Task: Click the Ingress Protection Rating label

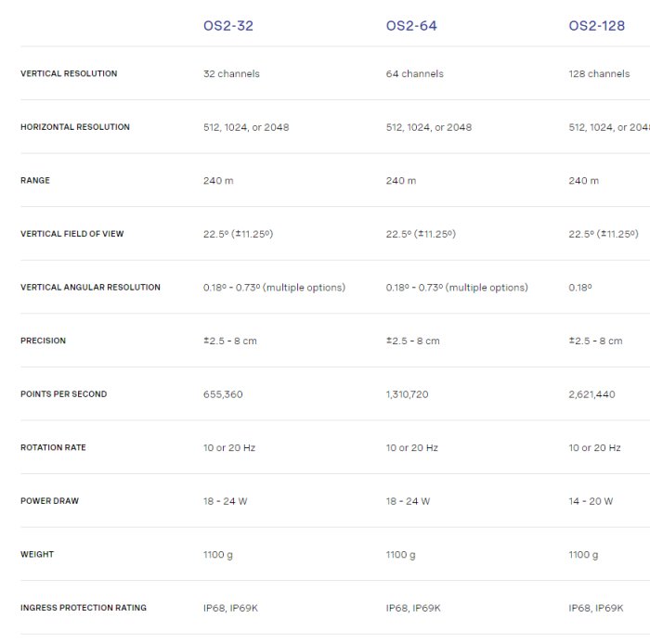Action: 84,609
